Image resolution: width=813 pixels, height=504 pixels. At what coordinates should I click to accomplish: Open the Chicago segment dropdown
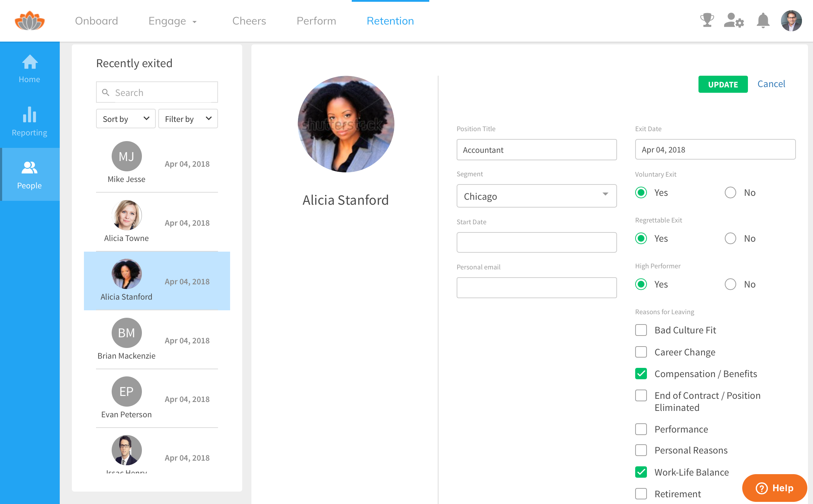tap(536, 196)
